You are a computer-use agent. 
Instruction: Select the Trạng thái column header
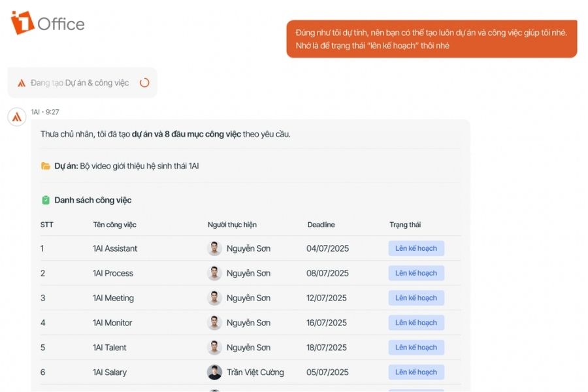click(x=405, y=225)
